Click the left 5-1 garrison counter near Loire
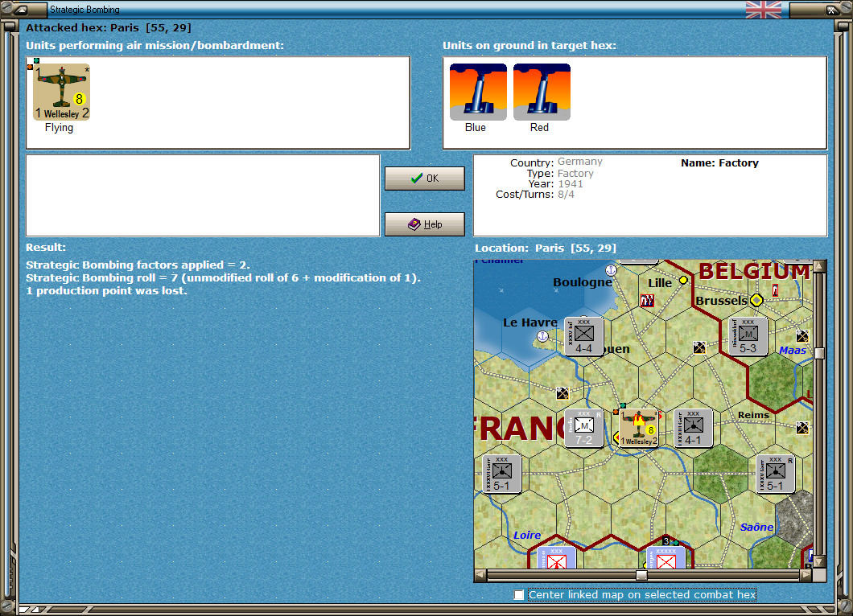 (x=501, y=474)
